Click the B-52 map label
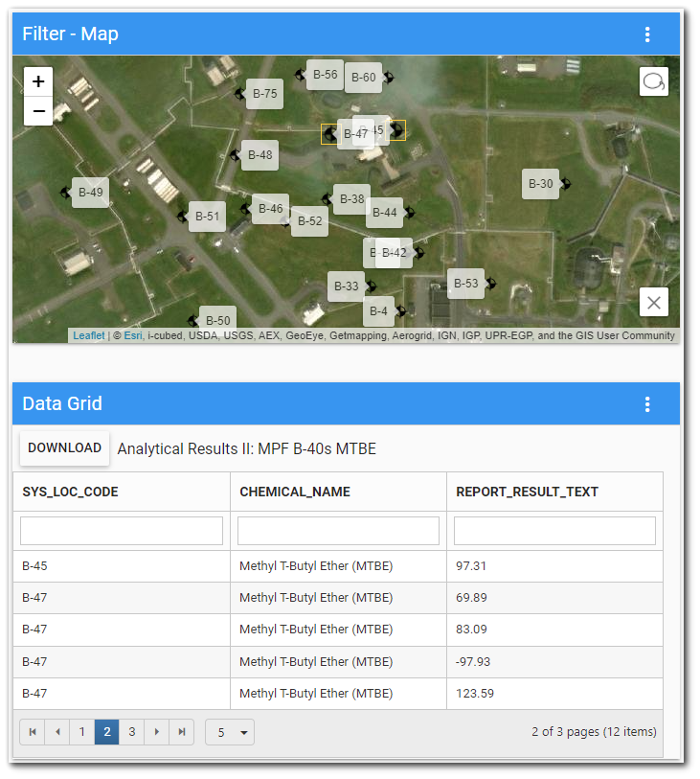The width and height of the screenshot is (700, 779). 310,221
